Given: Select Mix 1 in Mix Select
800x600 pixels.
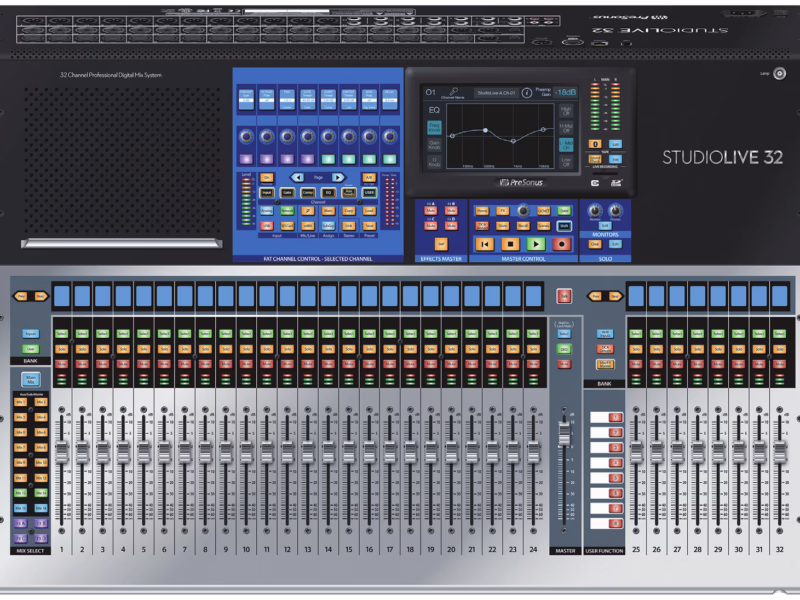Looking at the screenshot, I should [x=20, y=402].
